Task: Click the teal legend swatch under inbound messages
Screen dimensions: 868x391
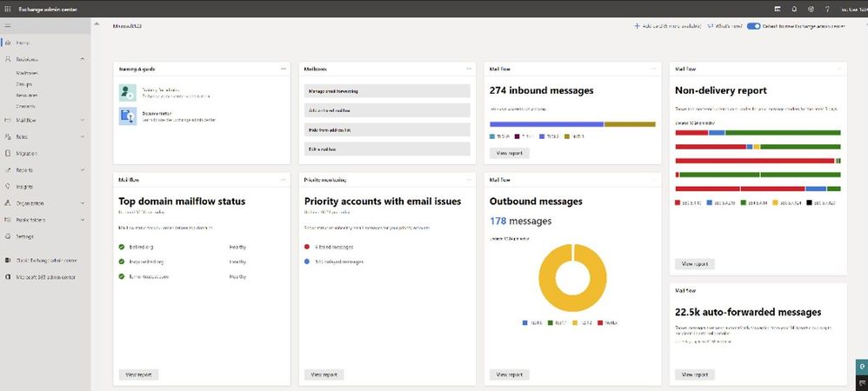Action: point(492,136)
